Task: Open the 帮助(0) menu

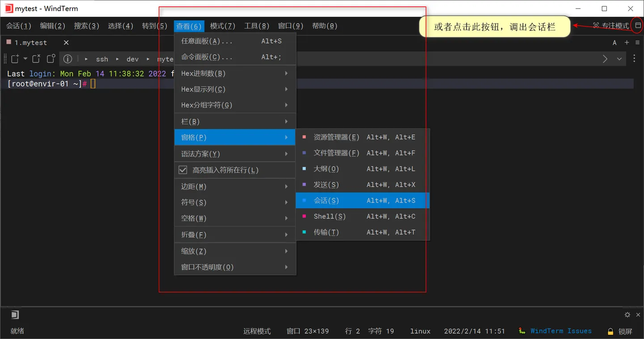Action: tap(325, 26)
